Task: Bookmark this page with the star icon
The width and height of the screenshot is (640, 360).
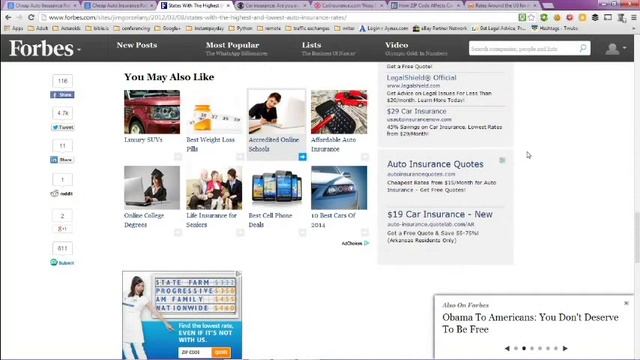Action: click(x=531, y=18)
